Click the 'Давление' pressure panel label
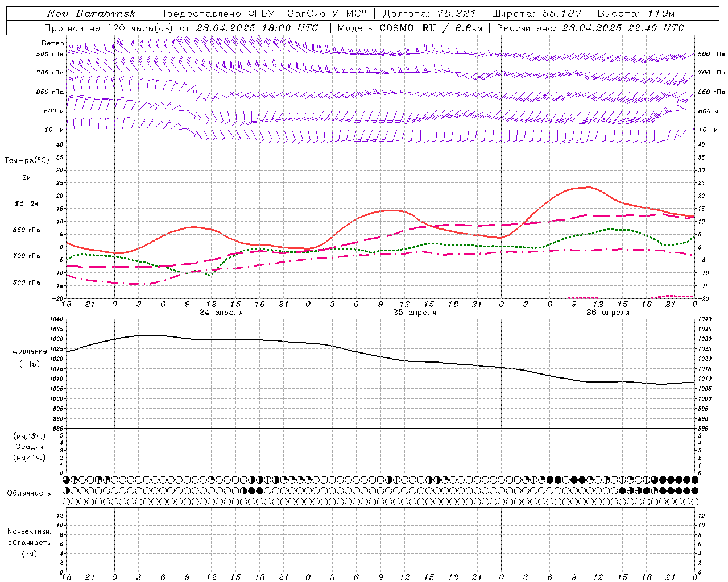Image resolution: width=728 pixels, height=582 pixels. [30, 351]
